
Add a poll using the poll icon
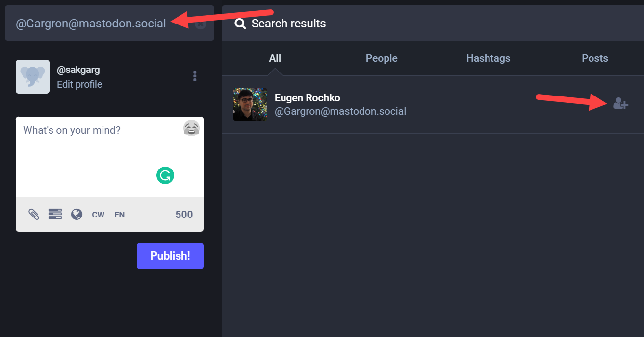(x=55, y=214)
